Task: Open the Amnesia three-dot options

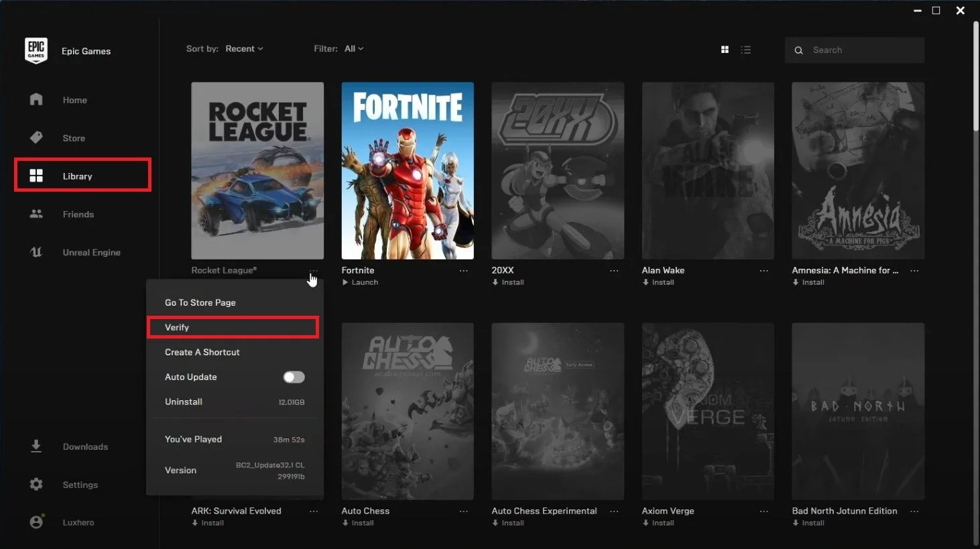Action: (914, 271)
